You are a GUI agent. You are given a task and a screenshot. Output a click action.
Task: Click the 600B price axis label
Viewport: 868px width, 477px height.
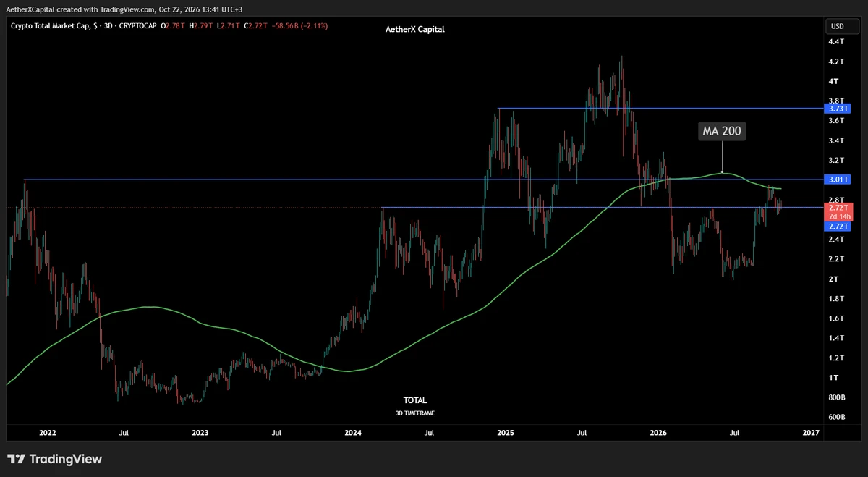836,417
